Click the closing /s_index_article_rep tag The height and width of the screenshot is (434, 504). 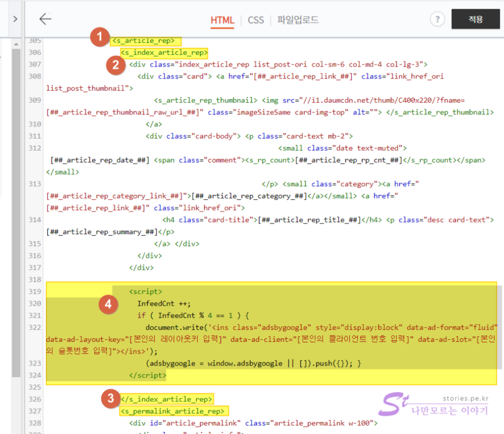167,399
